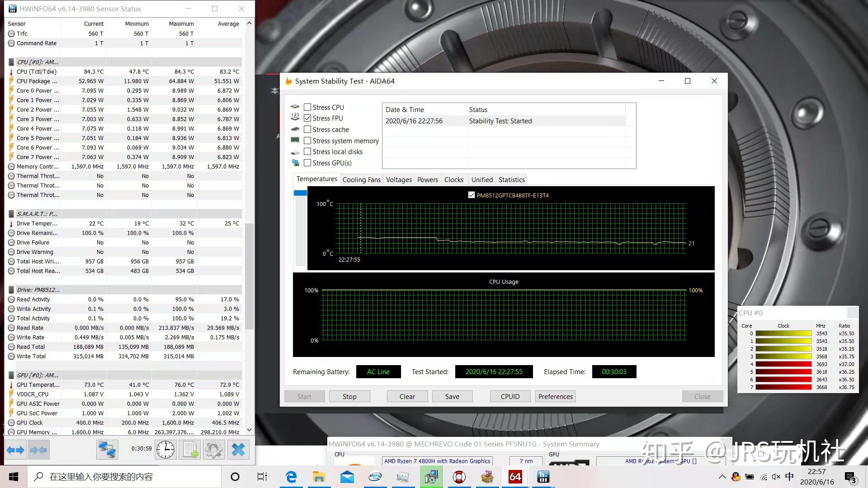The image size is (868, 488).
Task: Uncheck the Stress FPU option
Action: pos(307,118)
